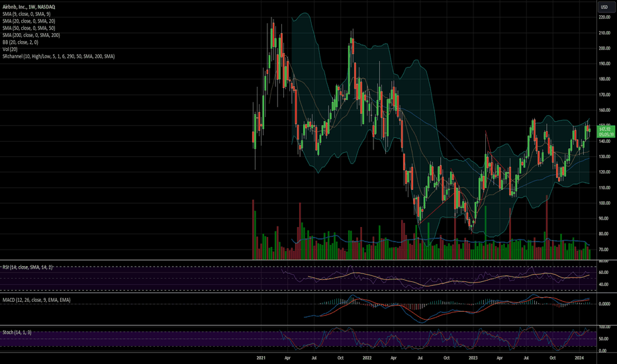Select the SMA (200, close, 0, SMA, 200) legend

point(31,36)
